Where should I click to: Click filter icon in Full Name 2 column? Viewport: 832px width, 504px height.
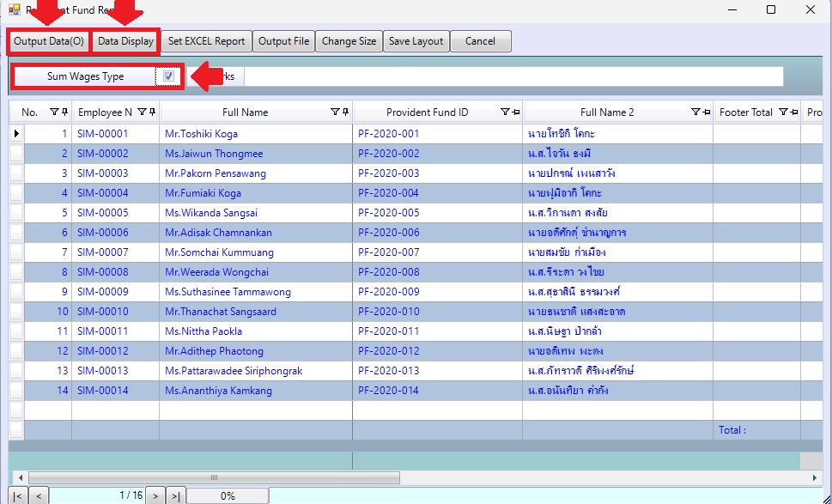pos(695,112)
